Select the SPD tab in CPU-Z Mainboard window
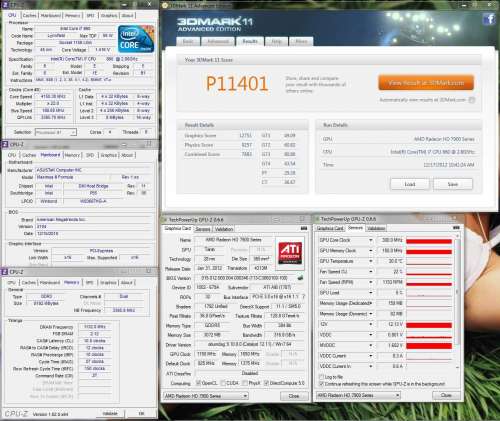Screen dimensions: 500x421 (x=90, y=155)
